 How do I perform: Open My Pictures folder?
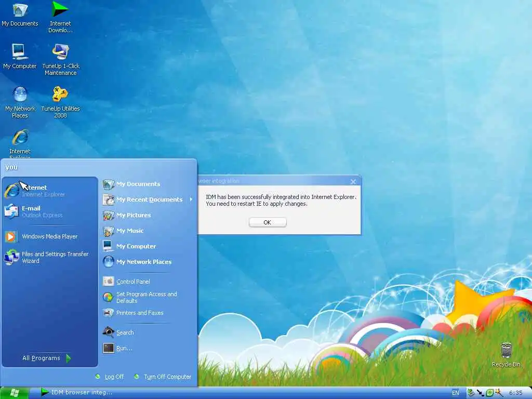(x=148, y=215)
